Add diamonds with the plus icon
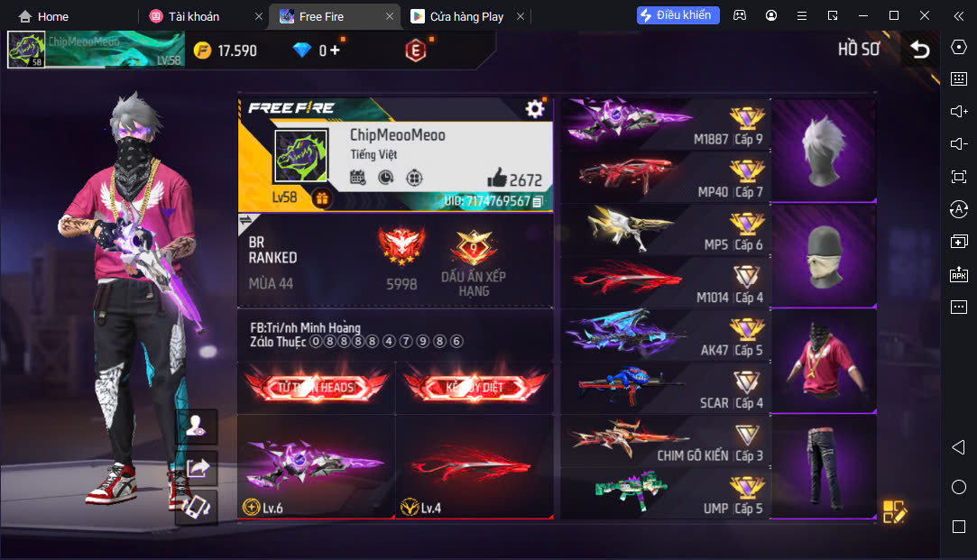 click(336, 50)
